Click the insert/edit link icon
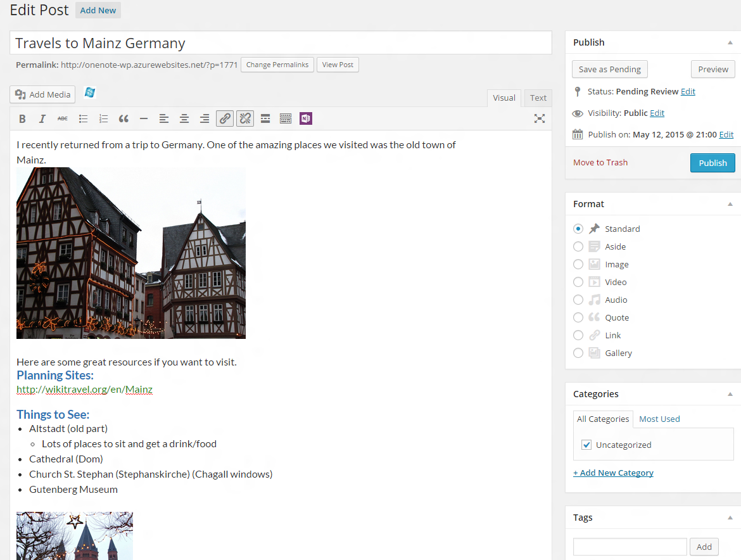The image size is (741, 560). 224,118
